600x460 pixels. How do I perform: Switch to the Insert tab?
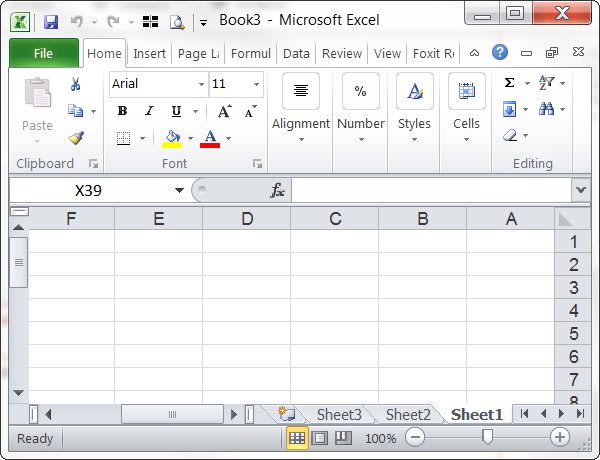pyautogui.click(x=149, y=54)
